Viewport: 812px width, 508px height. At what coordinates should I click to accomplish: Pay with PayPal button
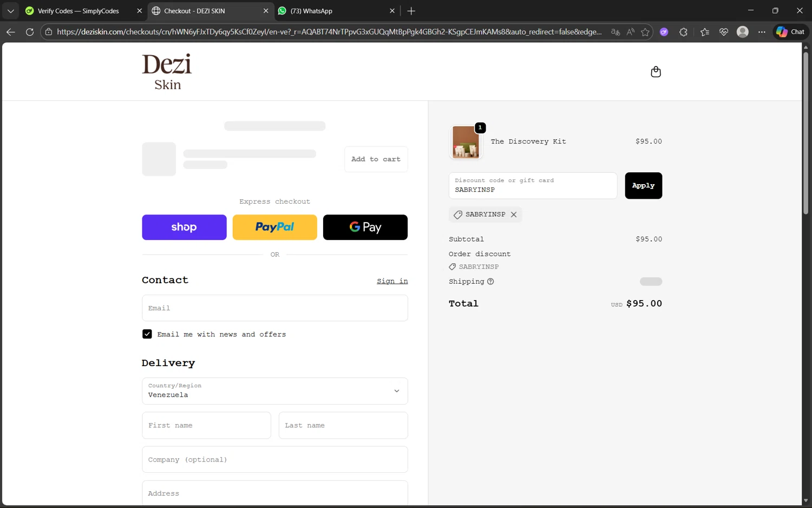pos(274,227)
